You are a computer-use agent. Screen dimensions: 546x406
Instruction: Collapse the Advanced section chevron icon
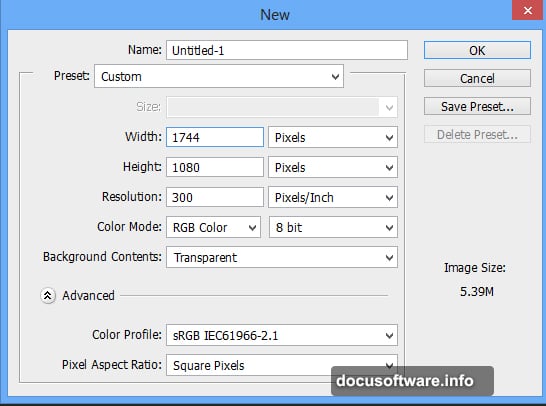coord(48,296)
